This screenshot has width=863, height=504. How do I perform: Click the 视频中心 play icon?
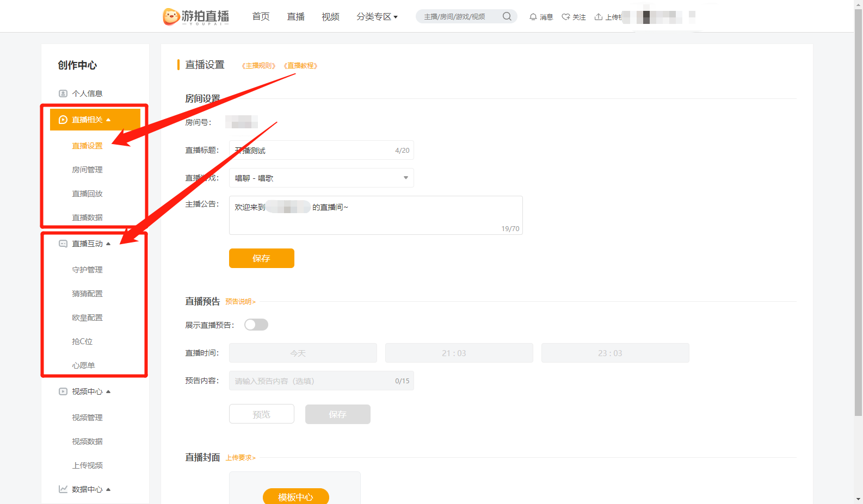tap(63, 391)
